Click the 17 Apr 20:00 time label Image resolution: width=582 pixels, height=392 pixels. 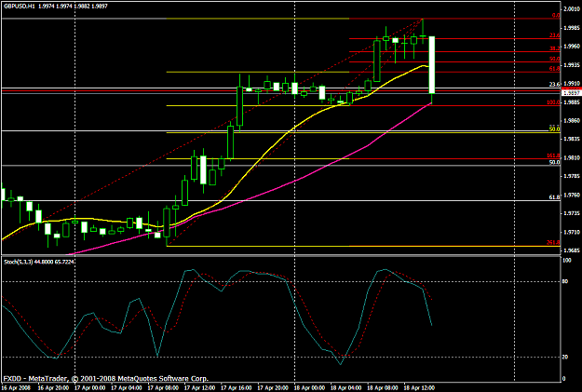pyautogui.click(x=273, y=388)
